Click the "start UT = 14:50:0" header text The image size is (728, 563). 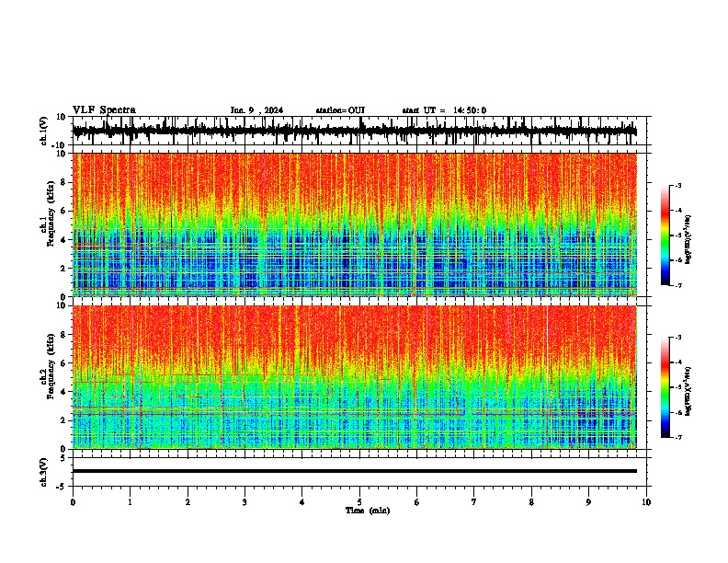pyautogui.click(x=444, y=110)
